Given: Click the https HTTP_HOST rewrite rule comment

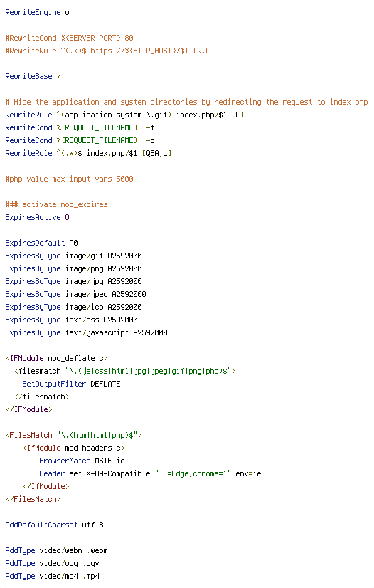Looking at the screenshot, I should [109, 51].
